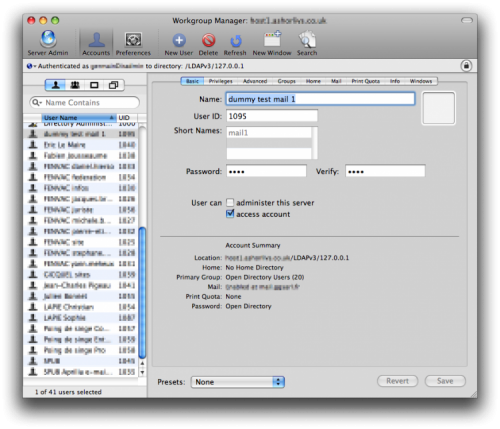The image size is (500, 429).
Task: Click the Save button
Action: pos(445,381)
